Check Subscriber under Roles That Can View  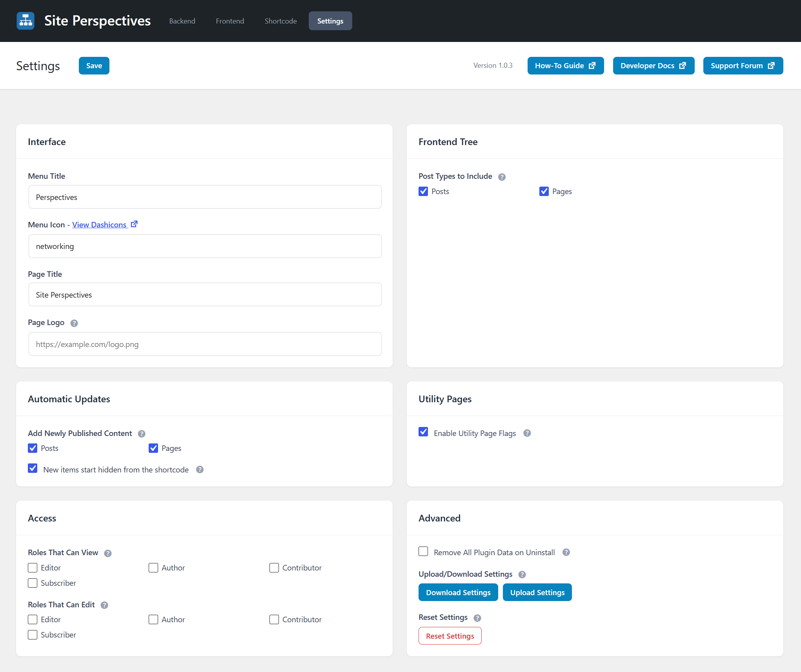click(x=33, y=583)
